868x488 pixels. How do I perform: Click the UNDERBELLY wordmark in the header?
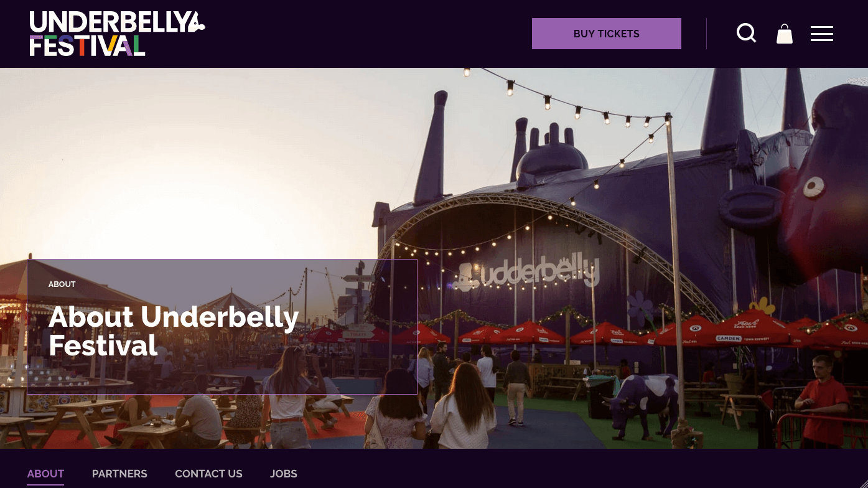pos(109,22)
